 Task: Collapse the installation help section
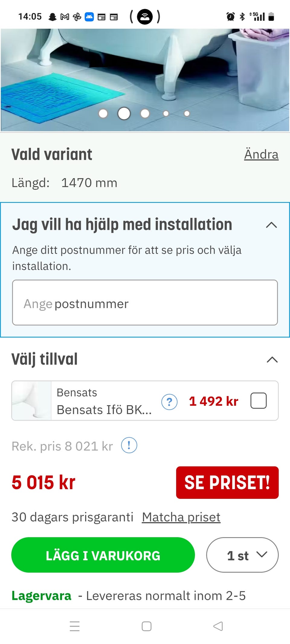pos(271,225)
